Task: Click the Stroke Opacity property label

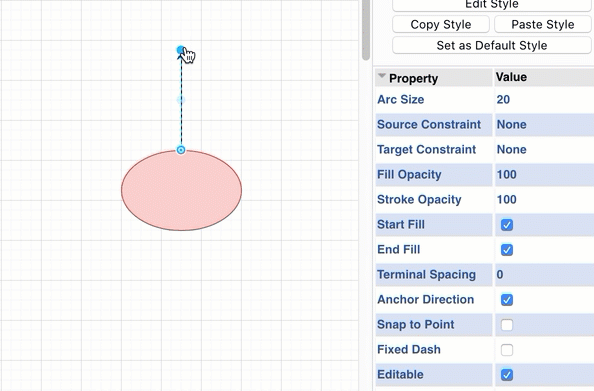Action: 419,200
